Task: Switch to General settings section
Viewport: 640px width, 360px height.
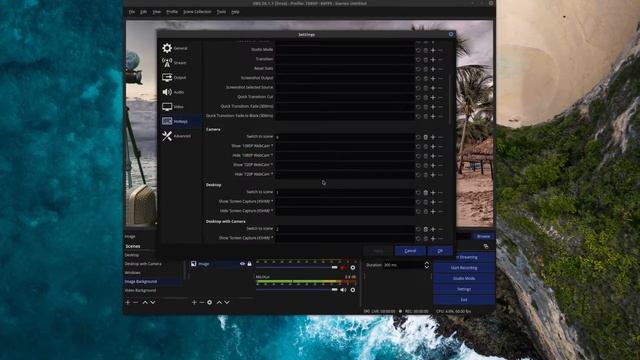Action: pos(180,48)
